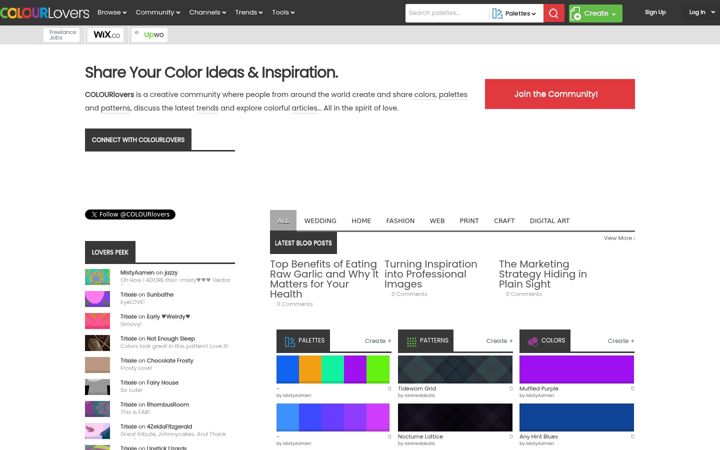Click the Any Hint Blues color swatch
The width and height of the screenshot is (720, 450).
[x=577, y=417]
